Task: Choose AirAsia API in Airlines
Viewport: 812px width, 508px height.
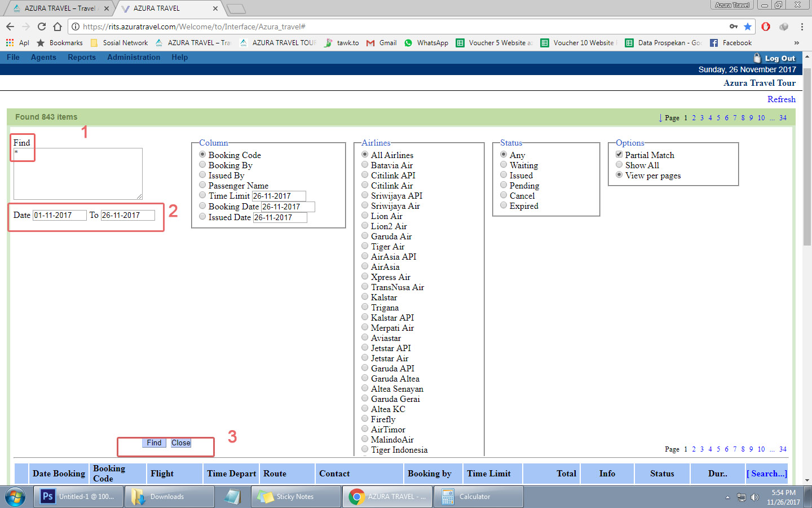Action: point(365,256)
